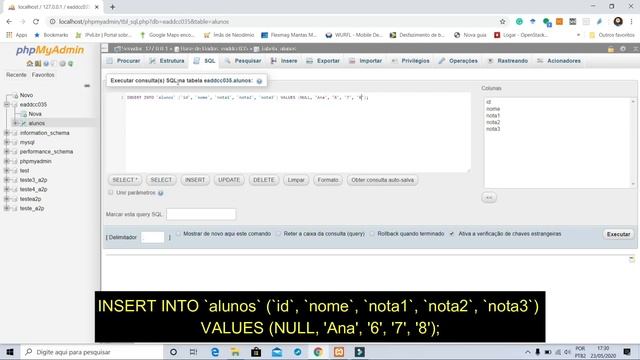This screenshot has height=360, width=640.
Task: Expand teste3_a2p database node
Action: [x=7, y=180]
